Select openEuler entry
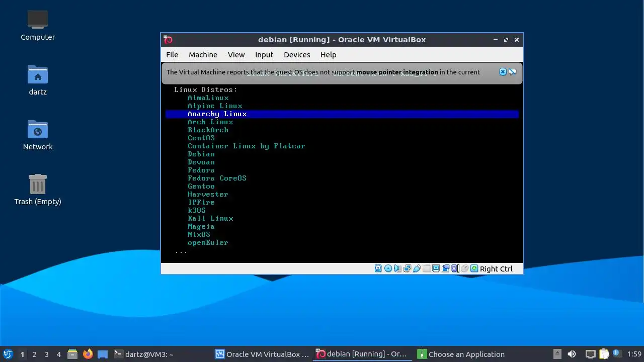Image resolution: width=644 pixels, height=362 pixels. [208, 243]
